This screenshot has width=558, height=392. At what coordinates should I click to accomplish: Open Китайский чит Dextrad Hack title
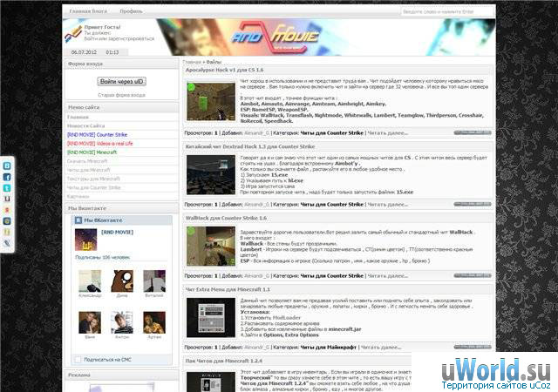tap(250, 146)
